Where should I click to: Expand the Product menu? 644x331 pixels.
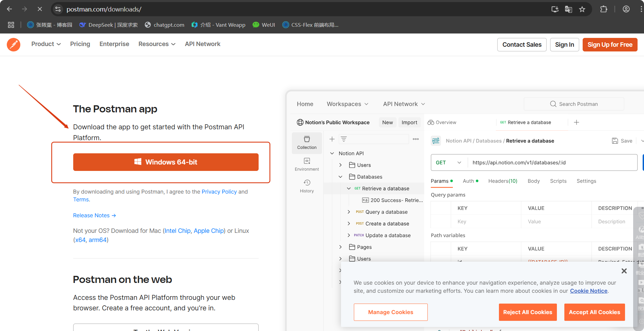click(x=46, y=44)
